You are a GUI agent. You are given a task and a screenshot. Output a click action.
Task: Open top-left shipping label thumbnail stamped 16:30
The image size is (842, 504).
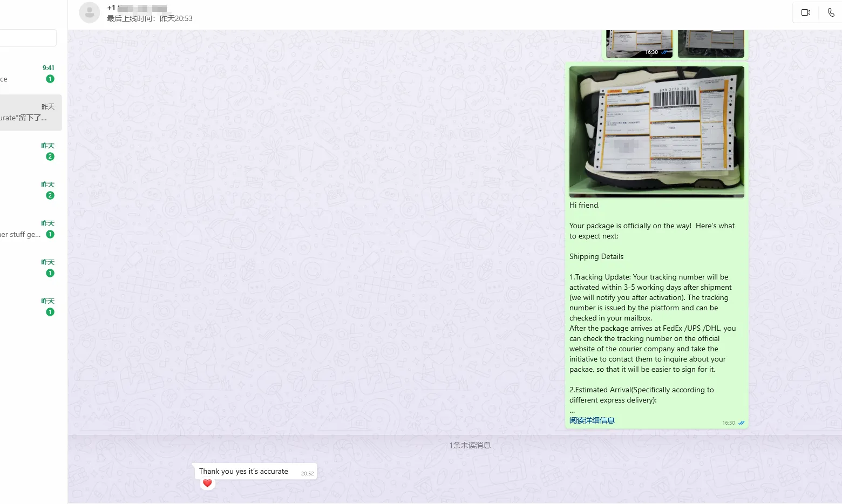point(639,43)
